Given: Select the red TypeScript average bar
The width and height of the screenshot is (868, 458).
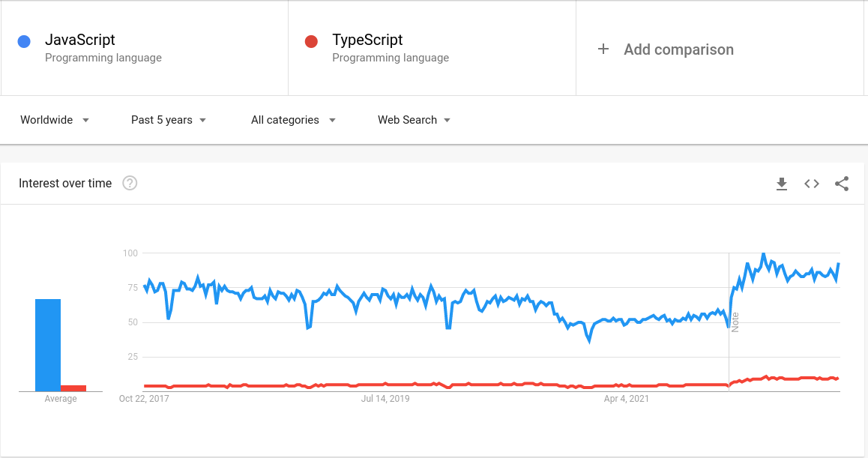Looking at the screenshot, I should [x=73, y=388].
